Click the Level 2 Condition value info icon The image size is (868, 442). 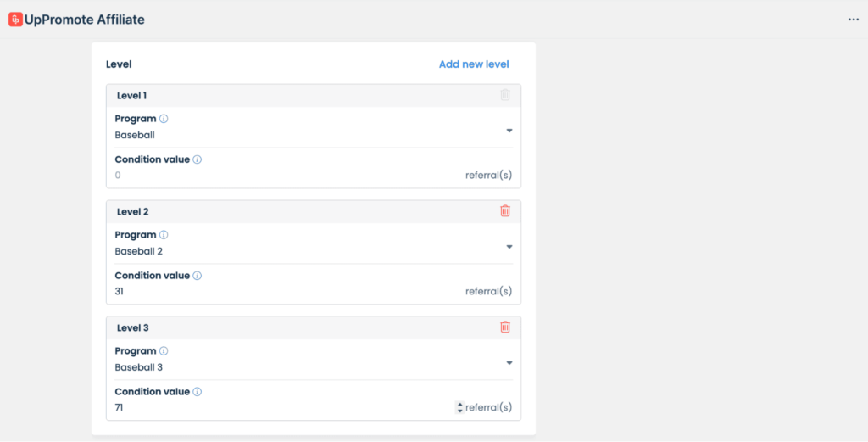197,276
